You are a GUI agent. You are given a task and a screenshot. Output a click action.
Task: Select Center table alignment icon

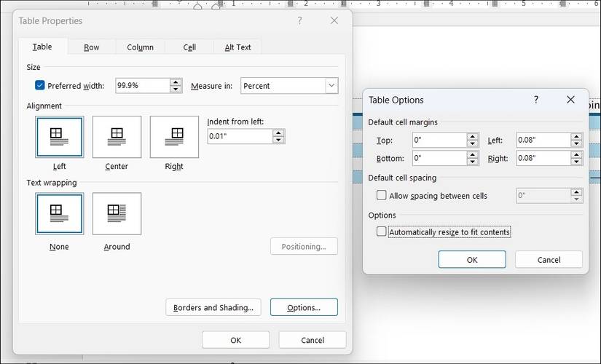(x=117, y=137)
